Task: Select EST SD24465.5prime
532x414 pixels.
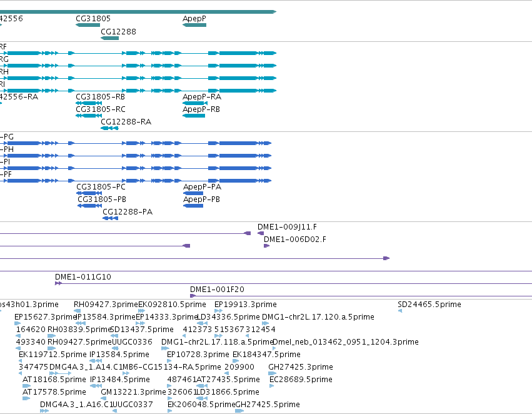Action: tap(429, 305)
